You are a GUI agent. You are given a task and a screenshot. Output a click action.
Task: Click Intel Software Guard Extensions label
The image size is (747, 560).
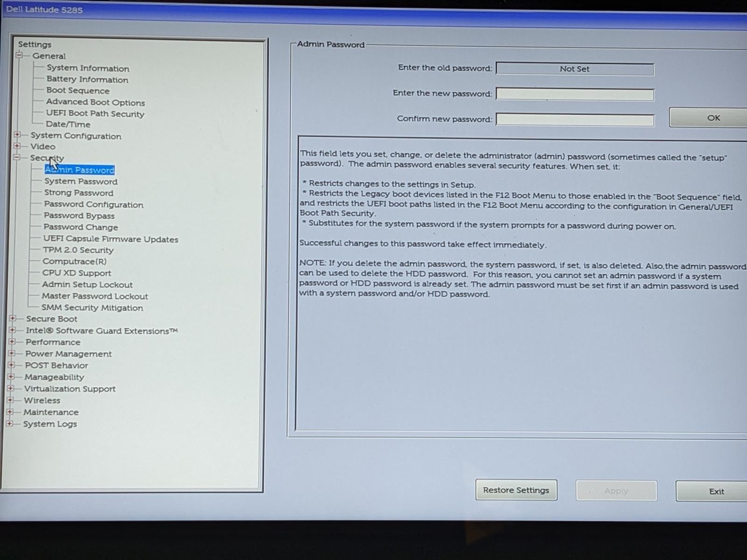102,331
